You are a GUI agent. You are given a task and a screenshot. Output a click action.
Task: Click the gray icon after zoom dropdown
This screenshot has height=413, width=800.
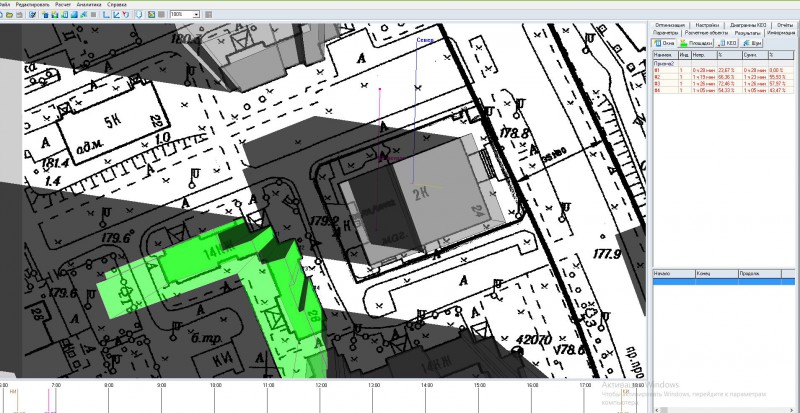click(208, 14)
